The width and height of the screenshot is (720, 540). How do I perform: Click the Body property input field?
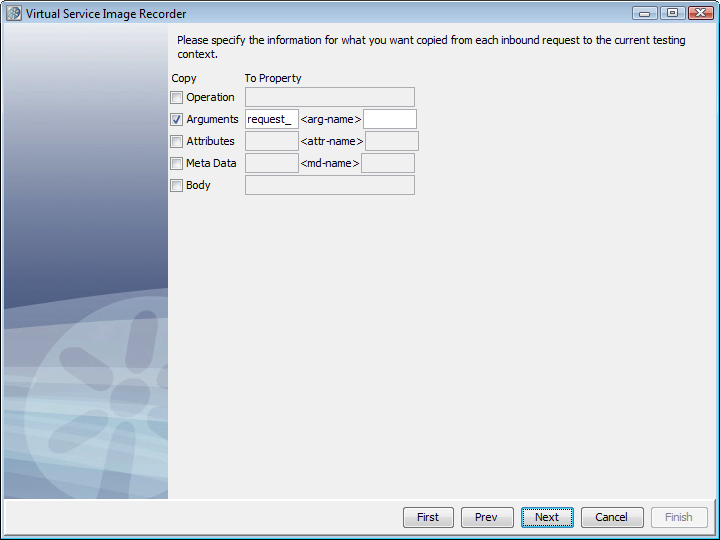point(330,185)
